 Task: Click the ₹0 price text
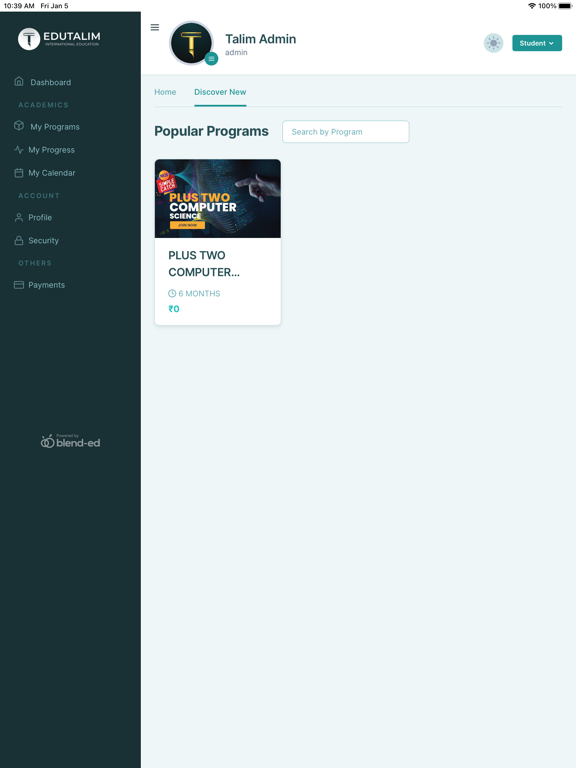pos(174,309)
